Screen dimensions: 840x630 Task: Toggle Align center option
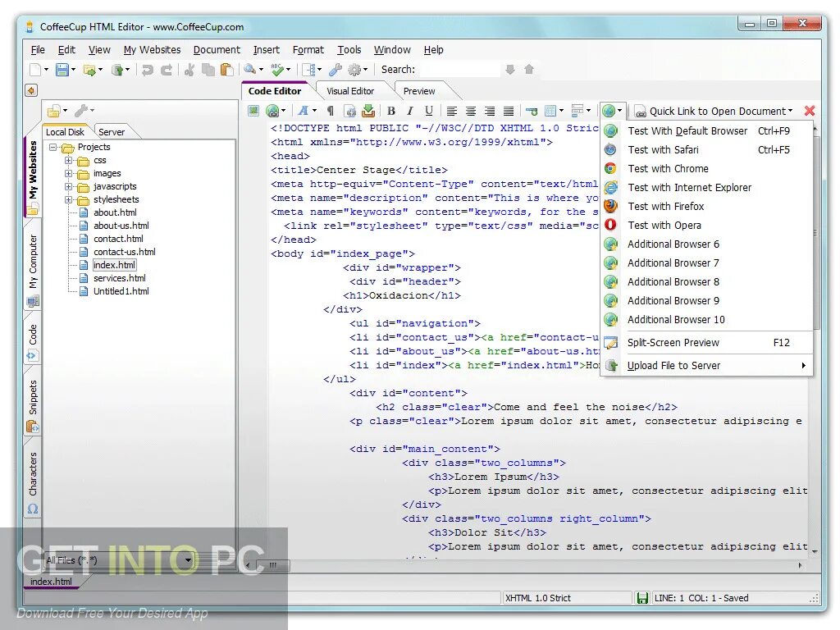470,111
